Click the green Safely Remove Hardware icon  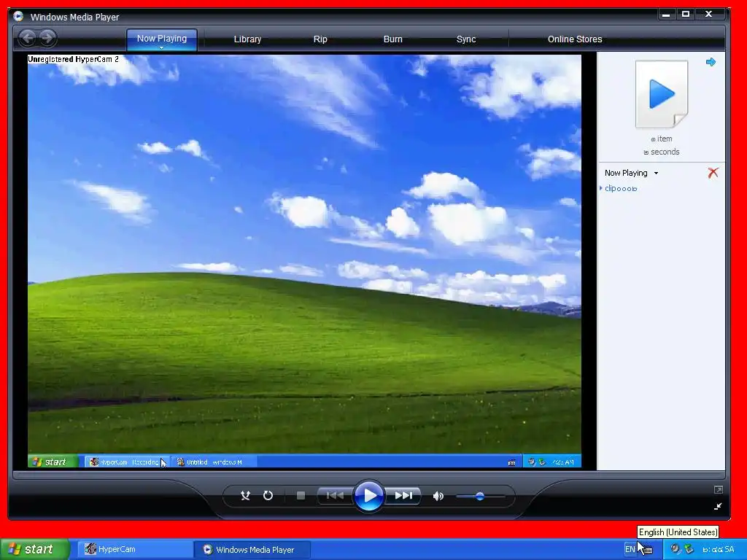tap(689, 549)
